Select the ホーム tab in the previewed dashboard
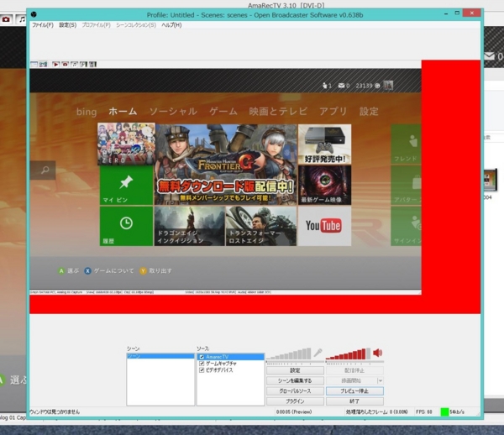Screen dimensions: 504x435 click(x=123, y=112)
